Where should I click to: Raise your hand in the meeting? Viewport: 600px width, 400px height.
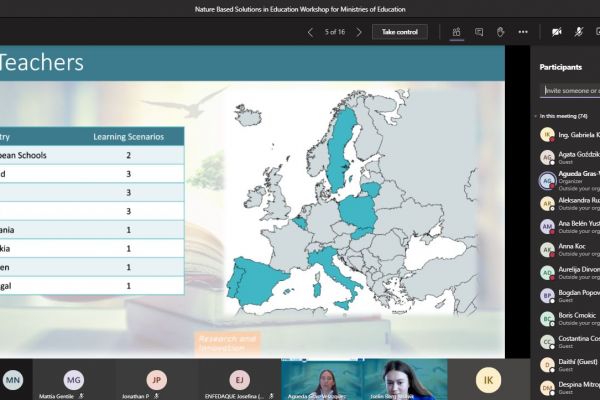(501, 32)
